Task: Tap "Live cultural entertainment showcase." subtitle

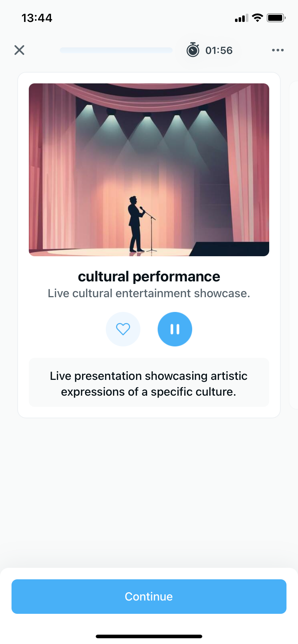Action: 149,293
